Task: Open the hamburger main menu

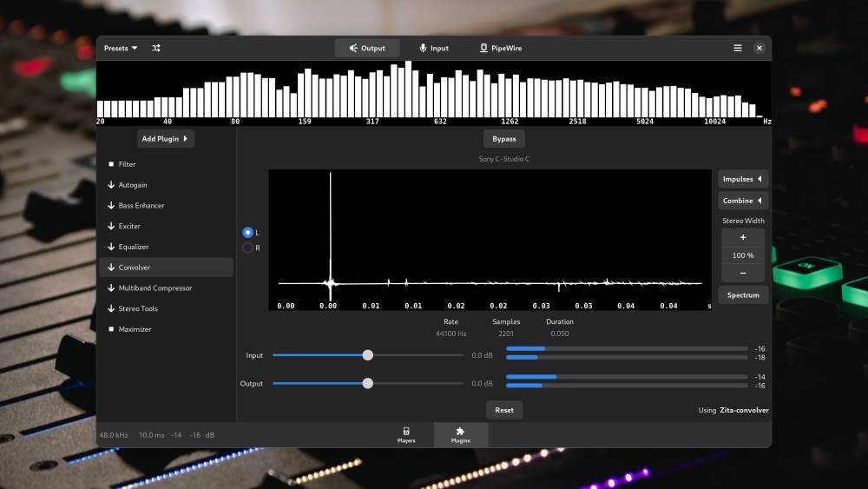Action: point(737,48)
